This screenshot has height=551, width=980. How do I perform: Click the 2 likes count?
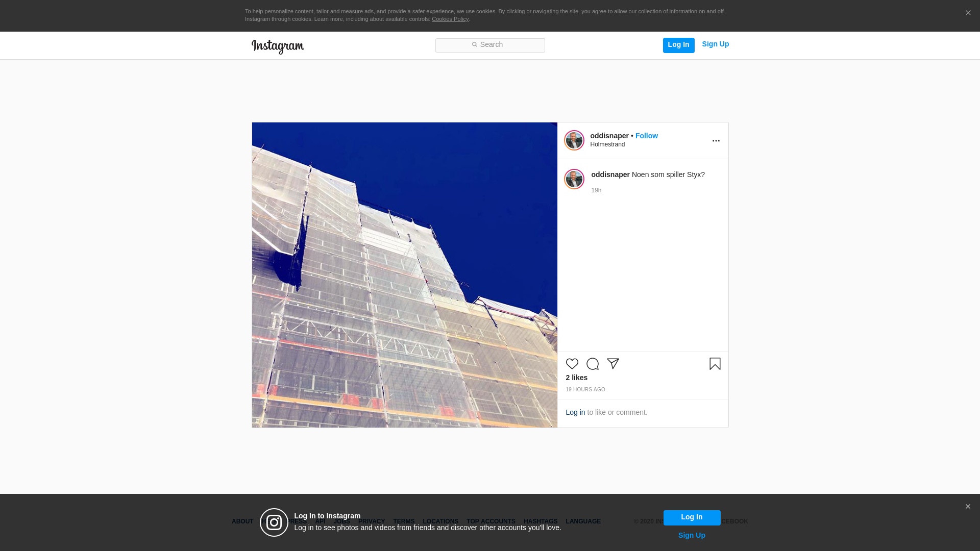pyautogui.click(x=576, y=378)
